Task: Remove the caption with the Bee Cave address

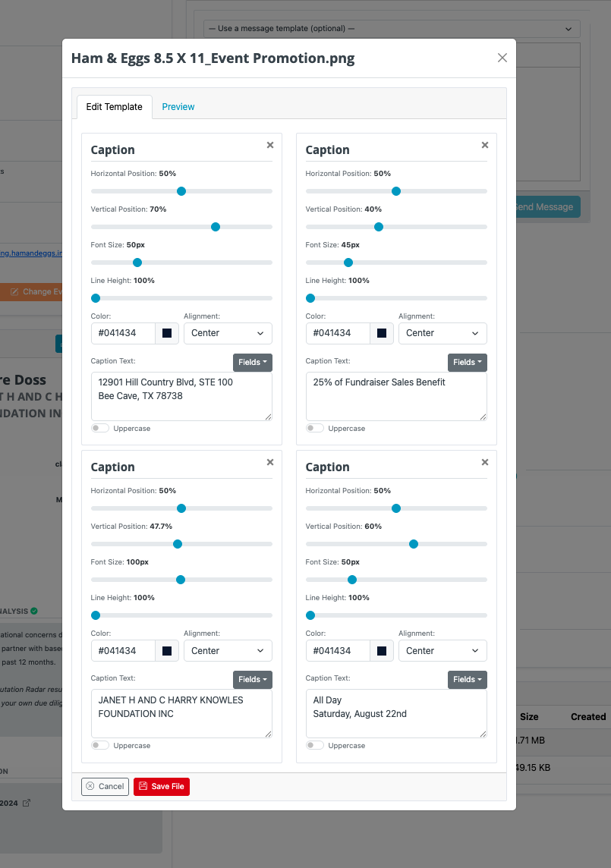Action: (x=269, y=145)
